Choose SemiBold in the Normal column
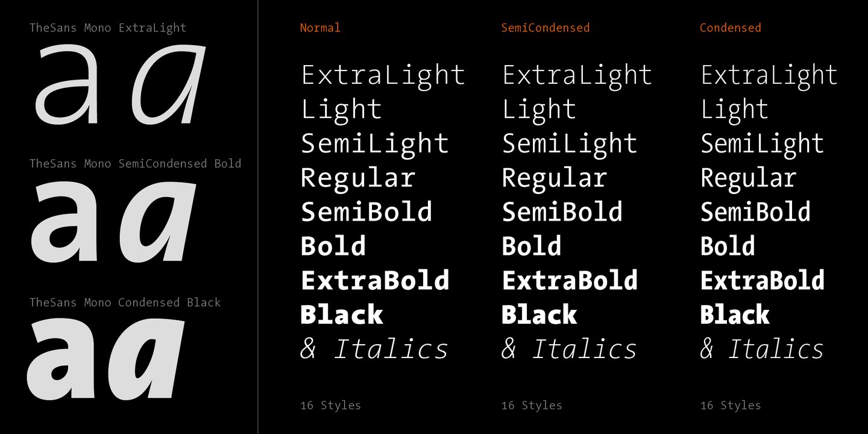This screenshot has width=868, height=434. tap(366, 212)
